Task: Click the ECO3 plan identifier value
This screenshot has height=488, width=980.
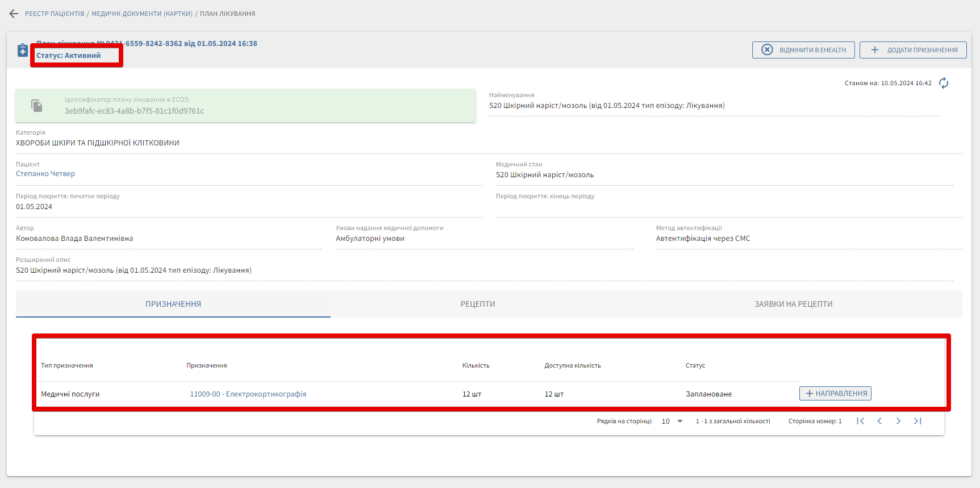Action: [135, 111]
